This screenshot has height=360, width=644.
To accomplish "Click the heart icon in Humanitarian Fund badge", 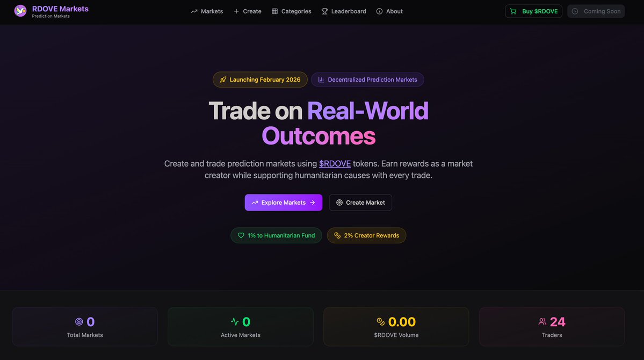I will [x=241, y=235].
